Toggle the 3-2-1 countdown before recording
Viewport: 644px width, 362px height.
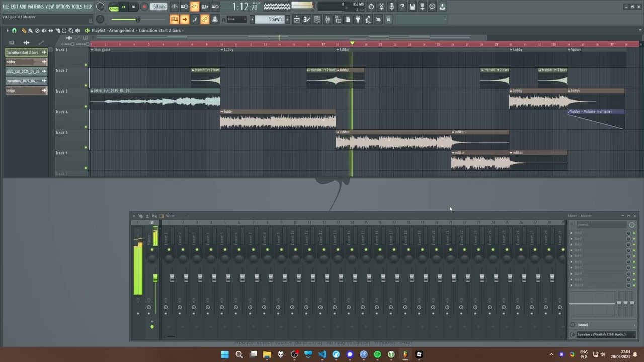(x=194, y=7)
